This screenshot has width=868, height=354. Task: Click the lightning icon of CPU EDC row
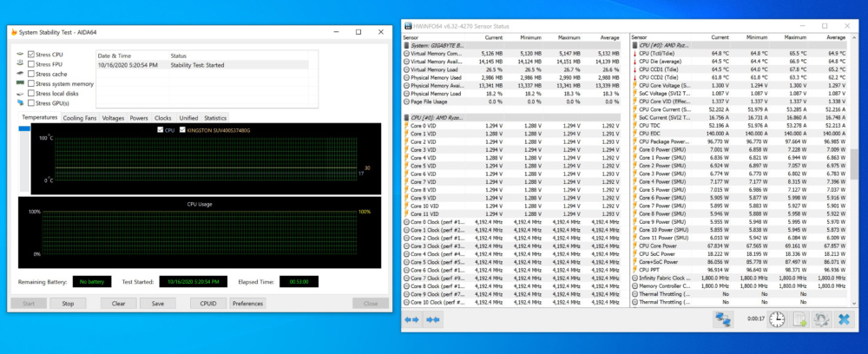(635, 134)
